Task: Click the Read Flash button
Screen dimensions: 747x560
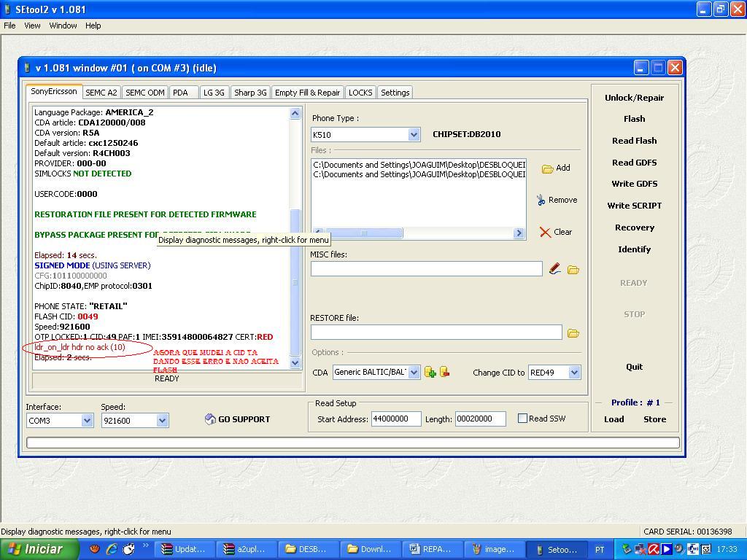Action: [x=634, y=141]
